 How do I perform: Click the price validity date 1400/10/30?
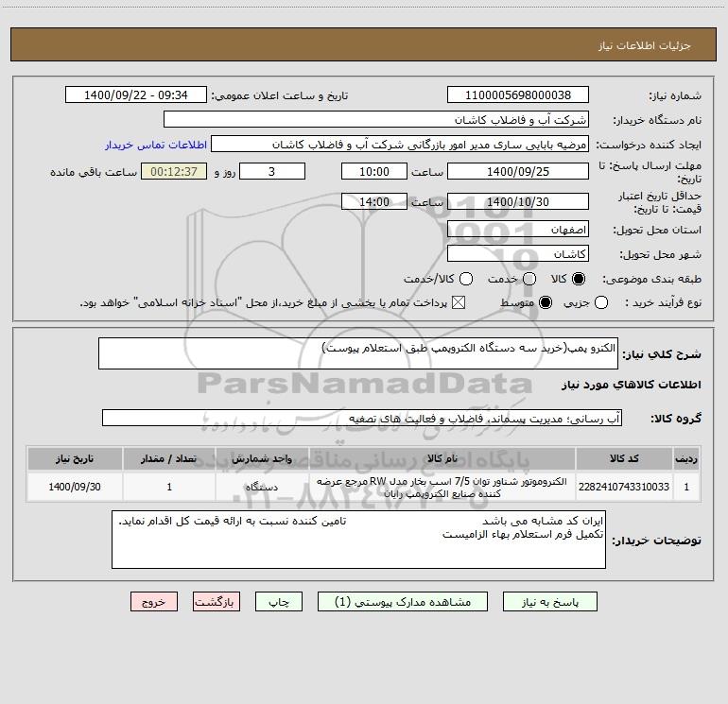[x=518, y=202]
